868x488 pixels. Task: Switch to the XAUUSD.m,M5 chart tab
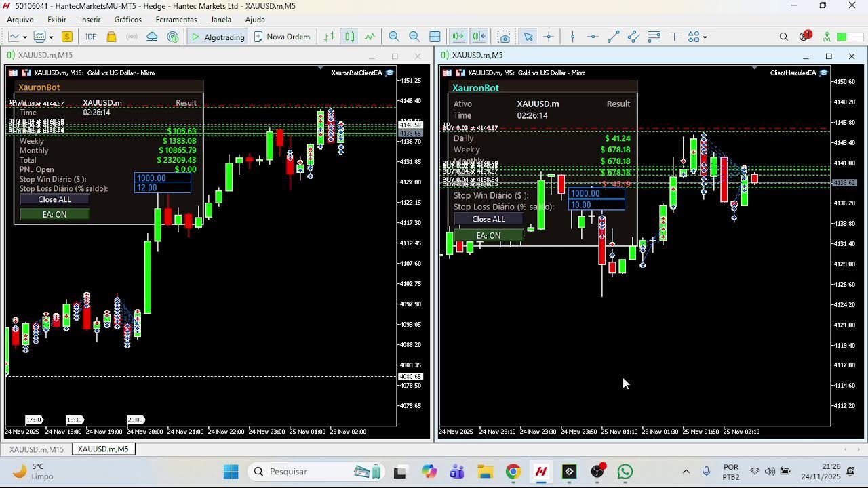103,449
